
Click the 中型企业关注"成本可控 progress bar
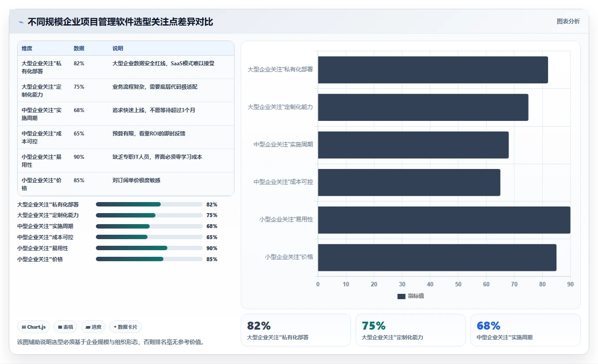pyautogui.click(x=149, y=237)
